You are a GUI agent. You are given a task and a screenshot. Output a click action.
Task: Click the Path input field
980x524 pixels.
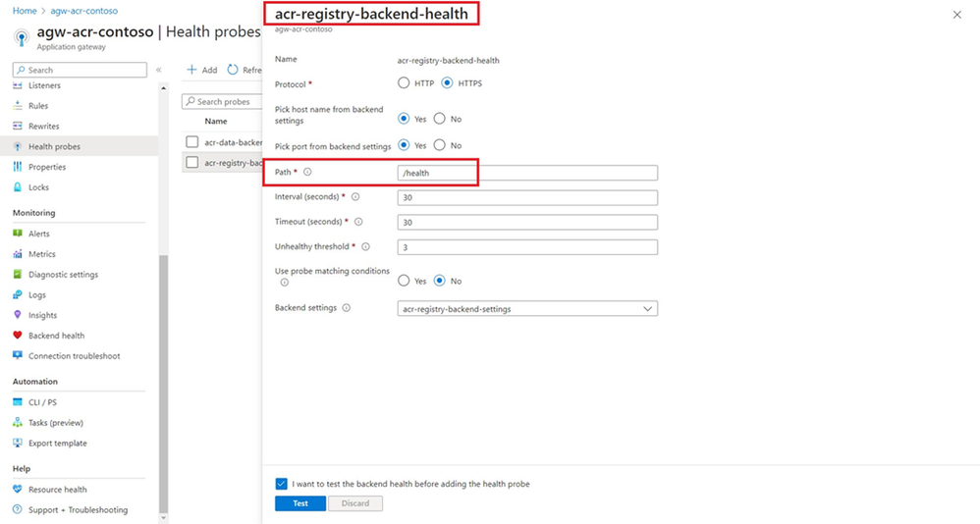(527, 173)
